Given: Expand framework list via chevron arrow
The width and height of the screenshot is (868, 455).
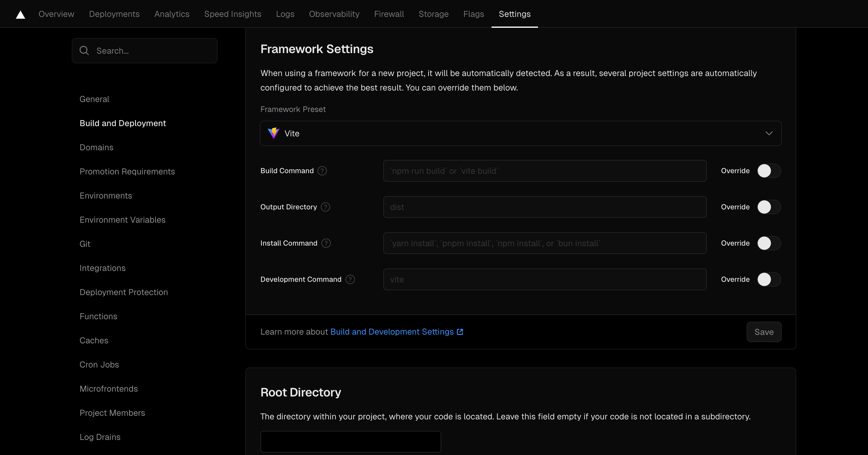Looking at the screenshot, I should pos(769,133).
